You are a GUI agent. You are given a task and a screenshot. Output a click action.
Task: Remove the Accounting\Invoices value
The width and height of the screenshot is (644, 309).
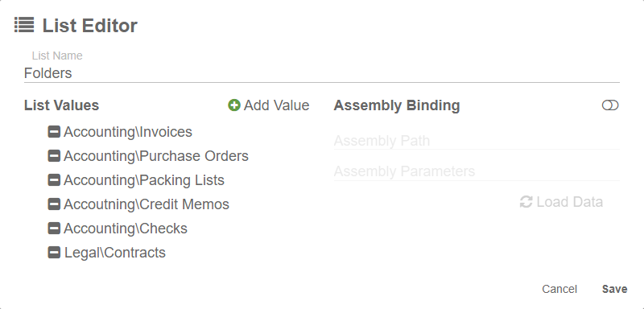[x=54, y=132]
